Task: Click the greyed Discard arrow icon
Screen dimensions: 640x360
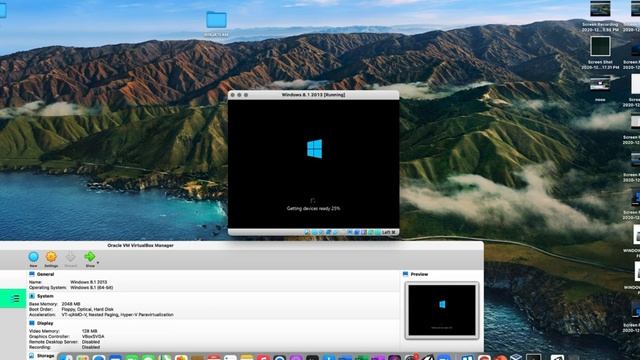Action: tap(71, 257)
